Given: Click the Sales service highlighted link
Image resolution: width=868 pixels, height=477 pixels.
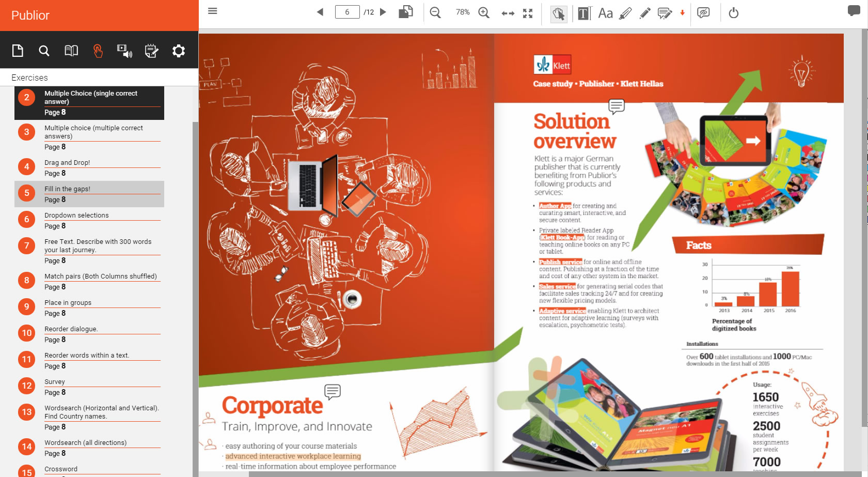Looking at the screenshot, I should (557, 286).
